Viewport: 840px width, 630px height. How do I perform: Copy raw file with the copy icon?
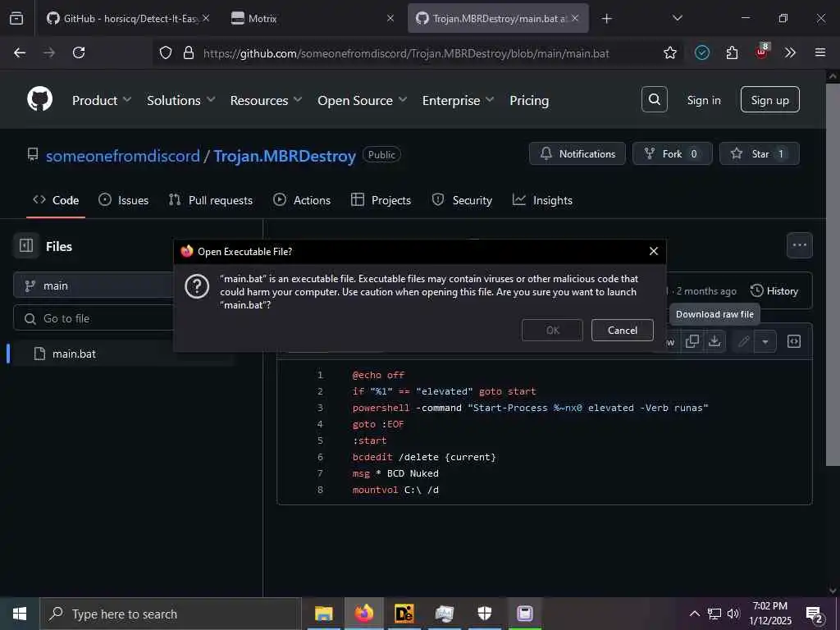692,341
